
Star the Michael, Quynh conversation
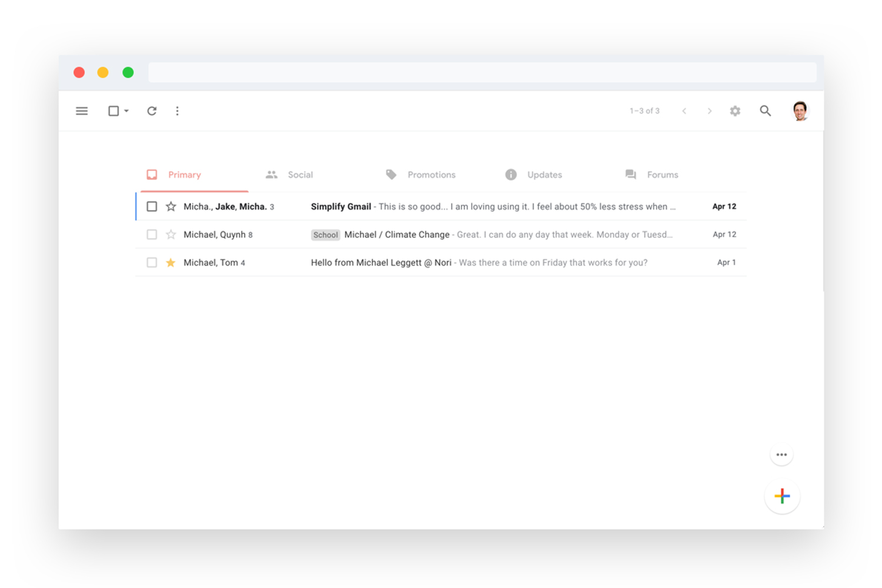pyautogui.click(x=171, y=234)
